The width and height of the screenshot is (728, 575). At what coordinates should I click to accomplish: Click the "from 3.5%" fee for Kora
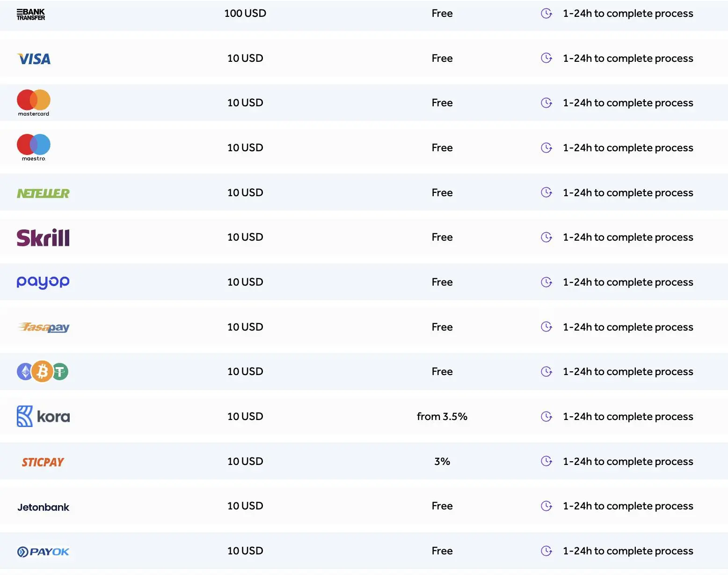coord(442,416)
